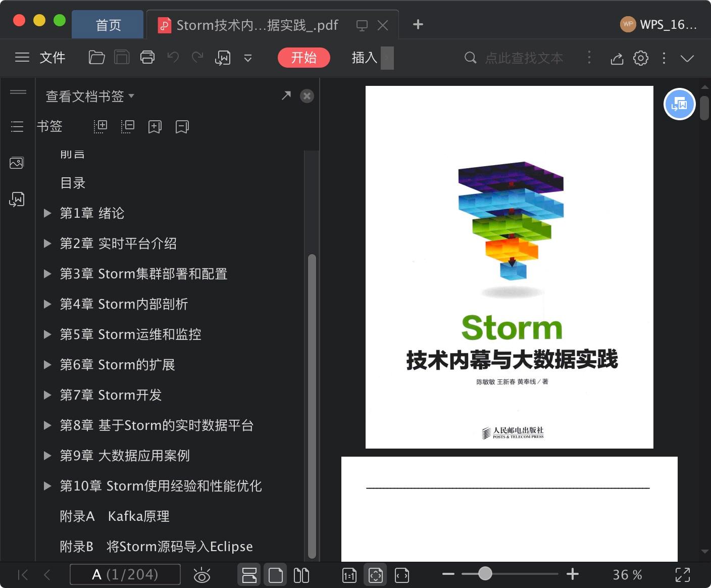711x588 pixels.
Task: Click the 点此查找文本 search field
Action: 524,58
